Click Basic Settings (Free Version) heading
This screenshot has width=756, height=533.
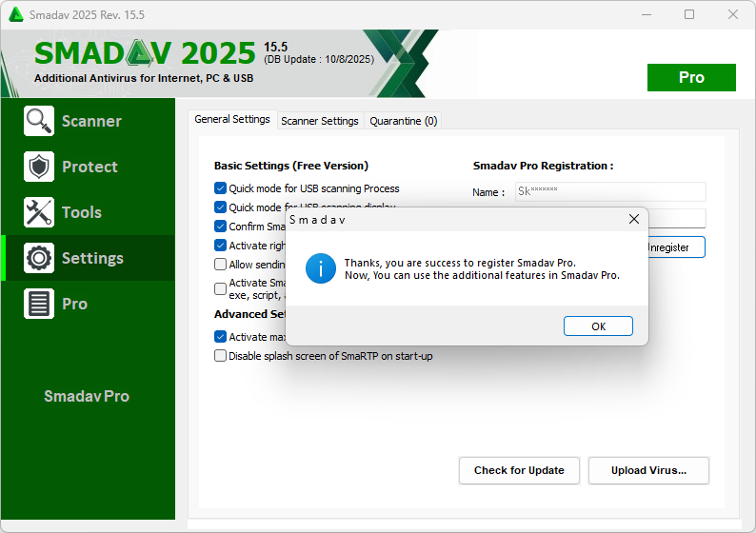tap(291, 166)
